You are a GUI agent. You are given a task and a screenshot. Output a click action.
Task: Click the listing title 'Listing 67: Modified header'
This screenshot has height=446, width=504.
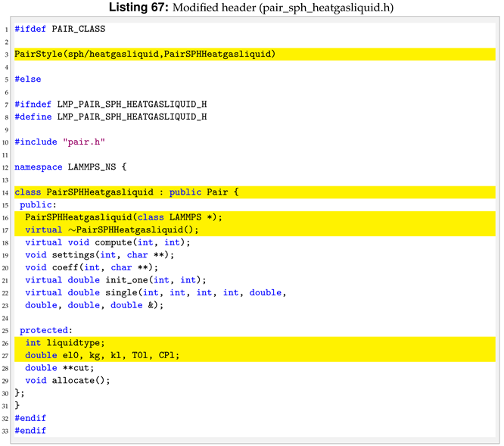click(251, 8)
